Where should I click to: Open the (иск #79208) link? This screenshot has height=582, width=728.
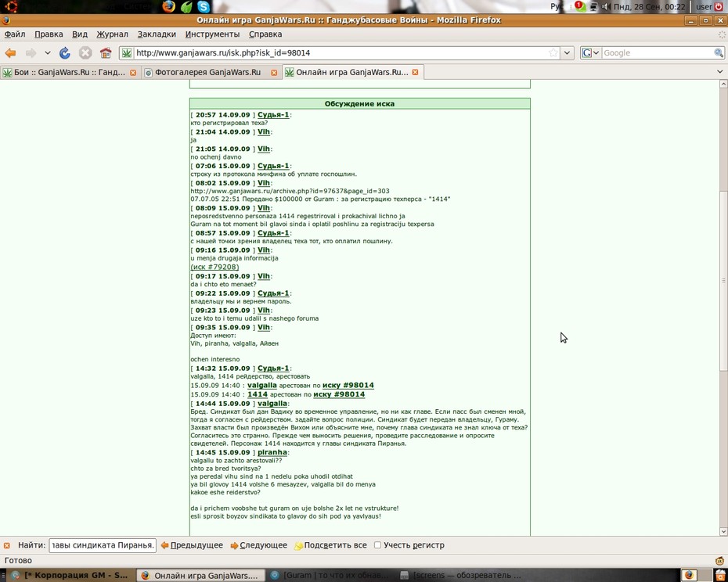click(214, 267)
